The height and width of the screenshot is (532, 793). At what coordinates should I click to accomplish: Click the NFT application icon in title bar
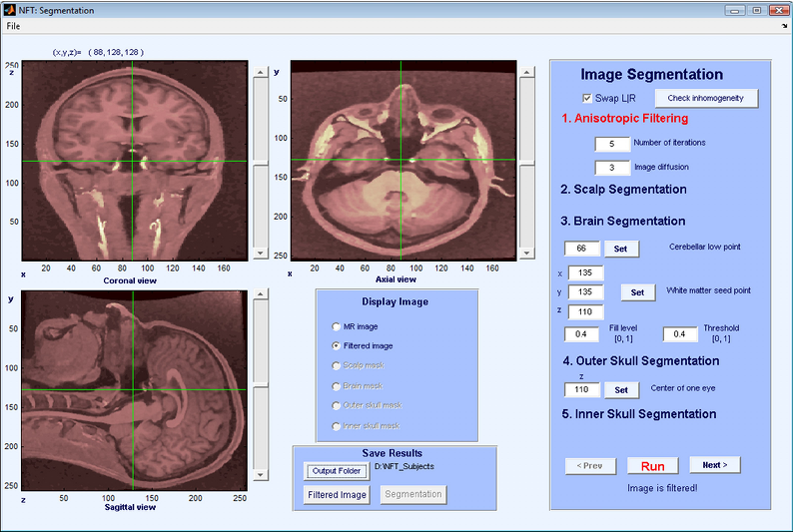(x=9, y=10)
